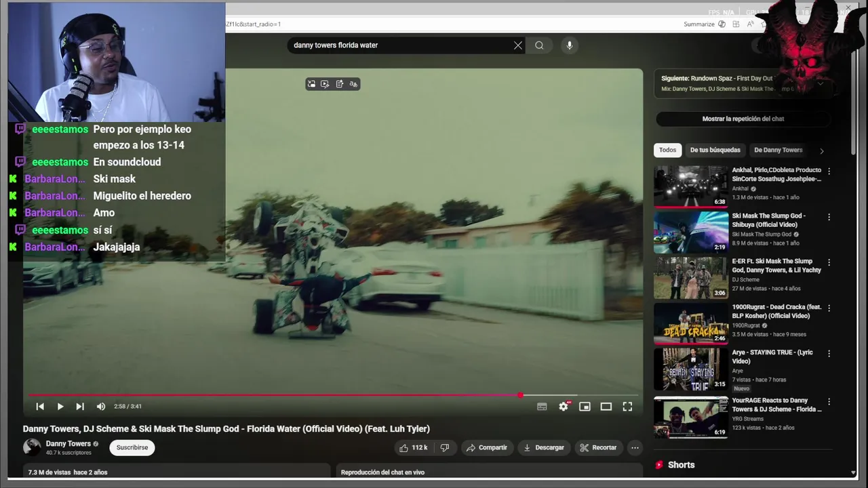
Task: Open the Ski Mask Shibuya video thumbnail
Action: click(x=690, y=232)
